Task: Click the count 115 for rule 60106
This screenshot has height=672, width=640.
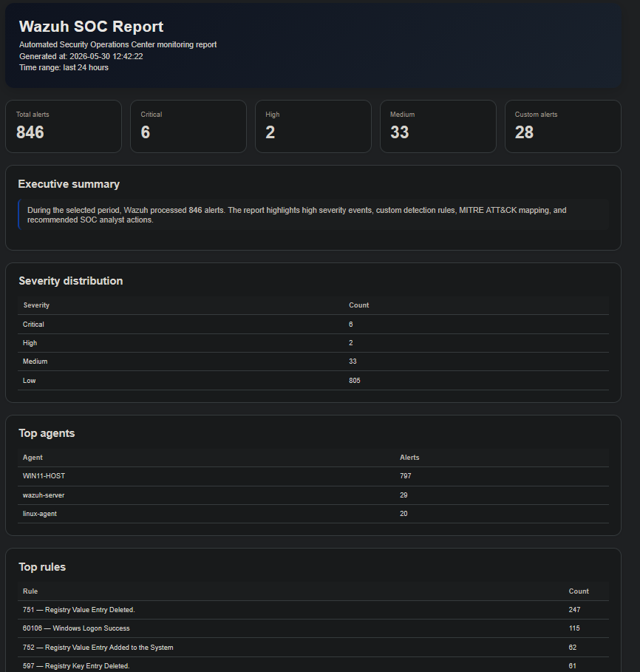Action: click(x=574, y=628)
